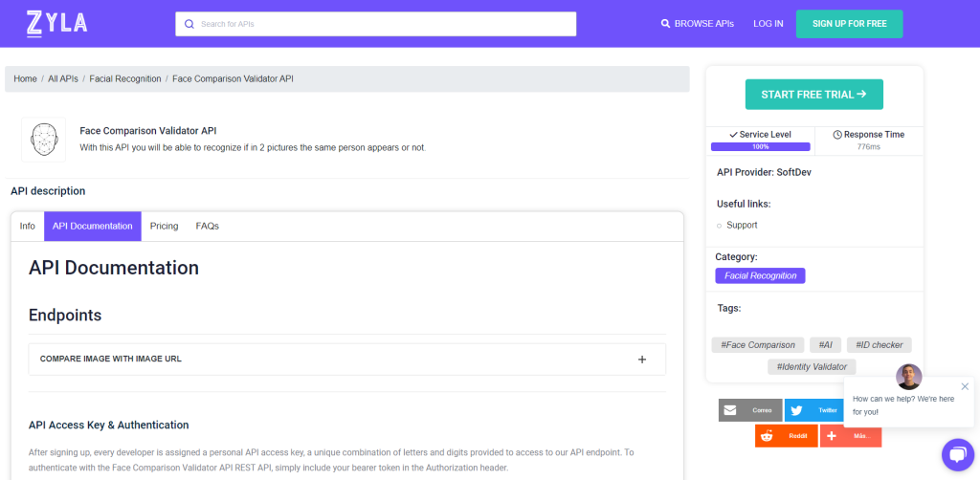This screenshot has width=980, height=480.
Task: Open the Facial Recognition category badge
Action: click(760, 275)
